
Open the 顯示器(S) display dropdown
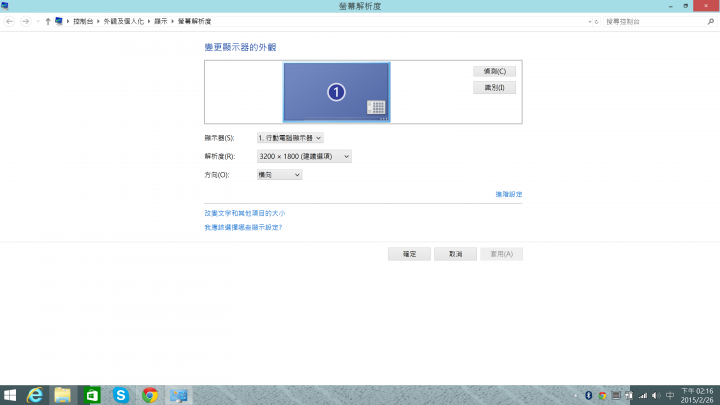[290, 138]
